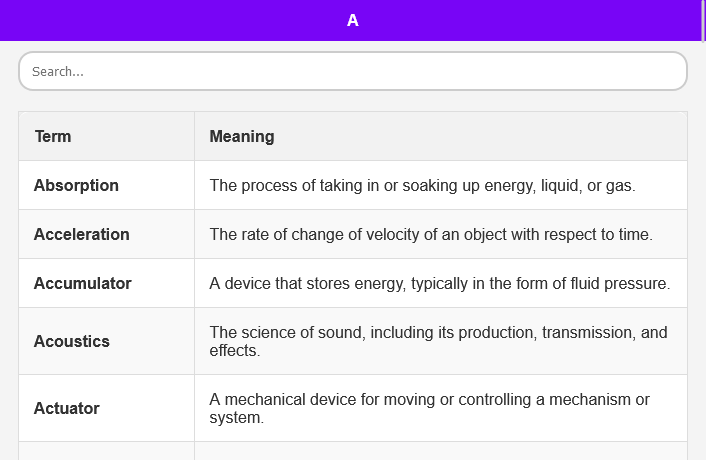
Task: Click the Actuator meaning about mechanical device
Action: 430,408
